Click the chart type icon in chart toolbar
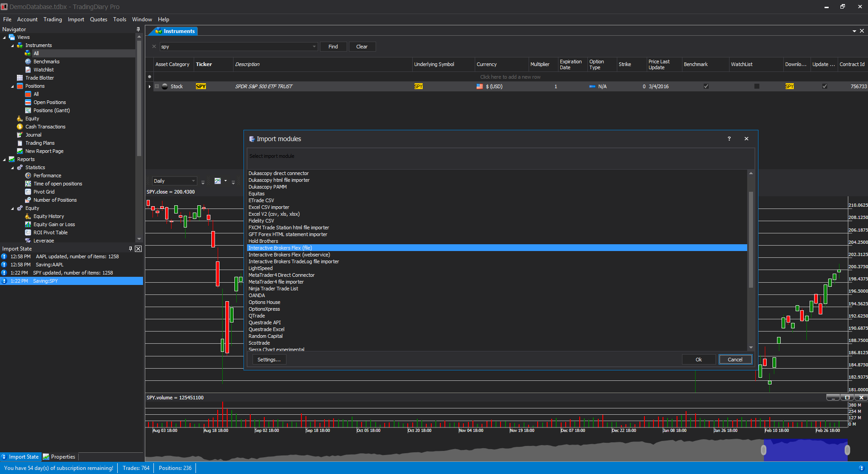The image size is (868, 474). coord(218,181)
